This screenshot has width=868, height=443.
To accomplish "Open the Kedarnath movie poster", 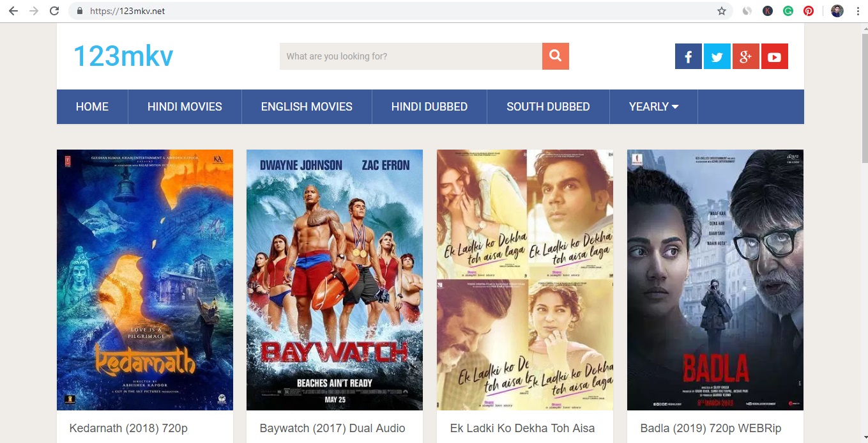I will point(145,280).
